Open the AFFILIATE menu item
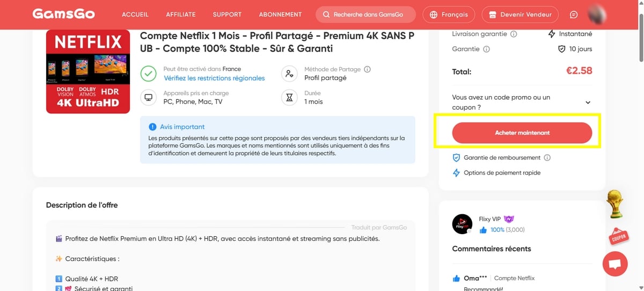Viewport: 644px width, 291px height. 181,14
